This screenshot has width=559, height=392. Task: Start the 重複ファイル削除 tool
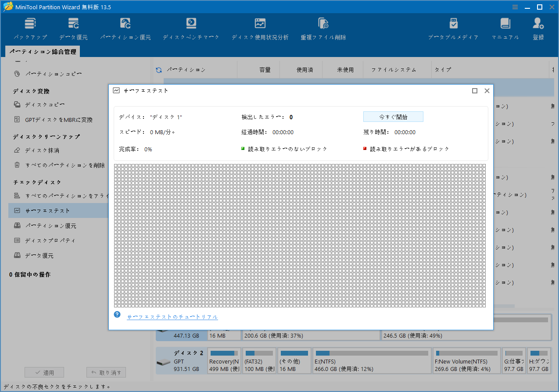point(323,28)
